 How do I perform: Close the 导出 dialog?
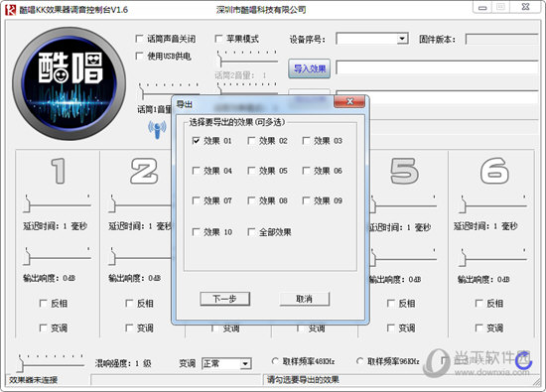[349, 101]
